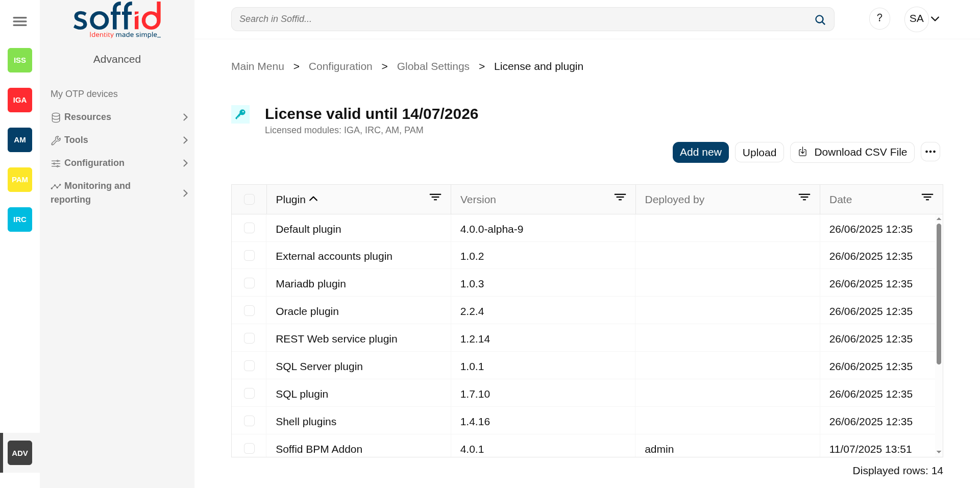Open the three-dots more options menu
Viewport: 980px width, 488px height.
point(930,152)
